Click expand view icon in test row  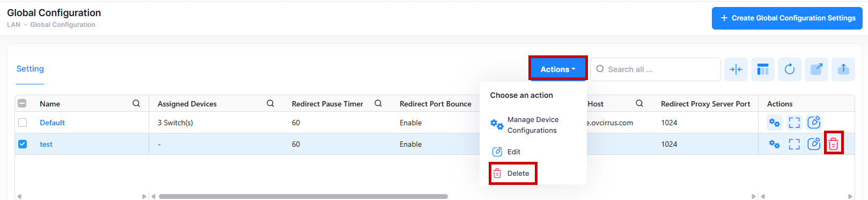(794, 144)
